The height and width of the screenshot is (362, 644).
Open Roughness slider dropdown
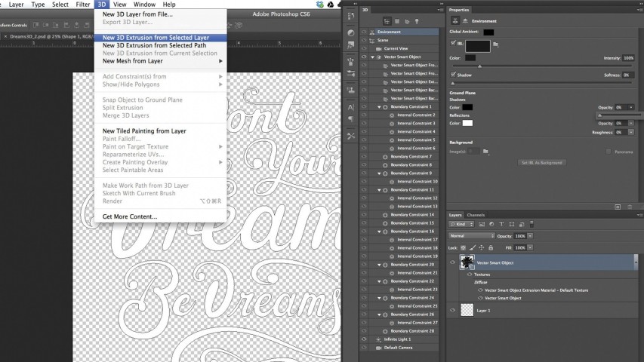631,132
